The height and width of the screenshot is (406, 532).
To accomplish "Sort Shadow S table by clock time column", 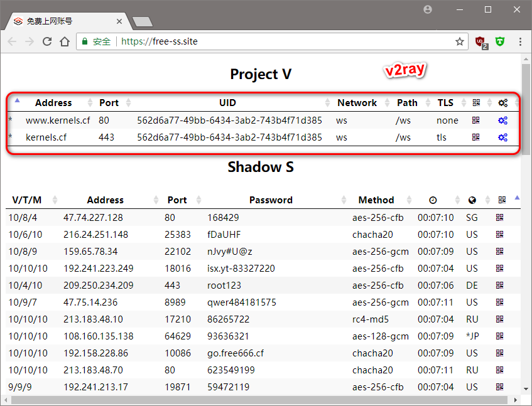I will 433,200.
